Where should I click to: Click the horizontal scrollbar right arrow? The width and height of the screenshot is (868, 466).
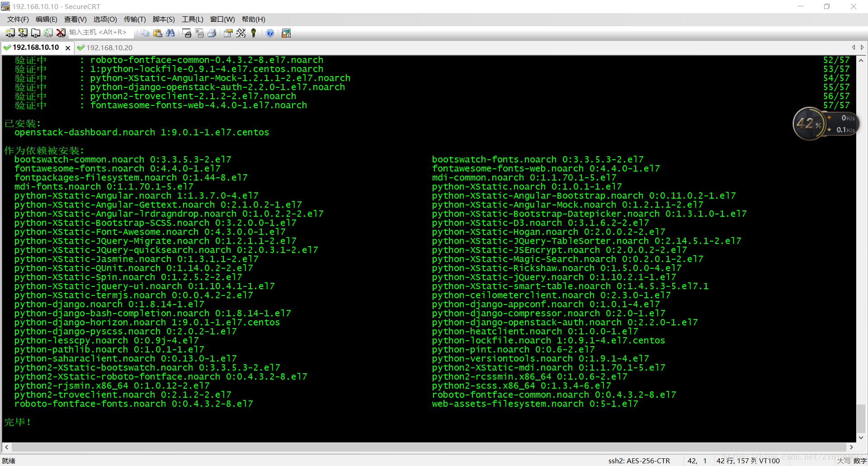851,447
